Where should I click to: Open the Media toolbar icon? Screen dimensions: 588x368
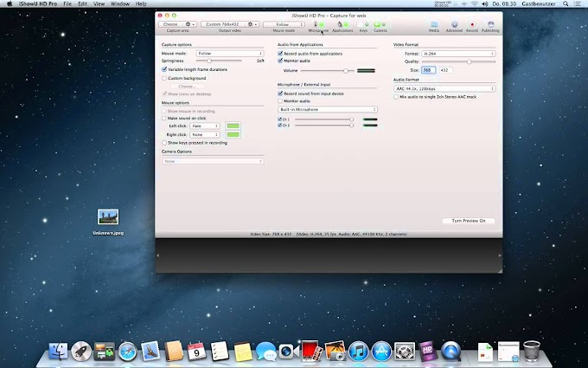434,25
